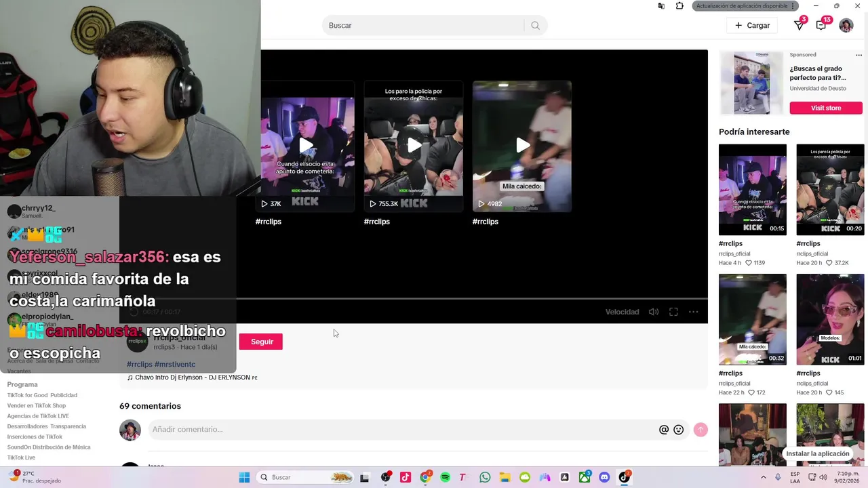Open Vender en TikTok Shop link
Image resolution: width=868 pixels, height=488 pixels.
point(37,406)
